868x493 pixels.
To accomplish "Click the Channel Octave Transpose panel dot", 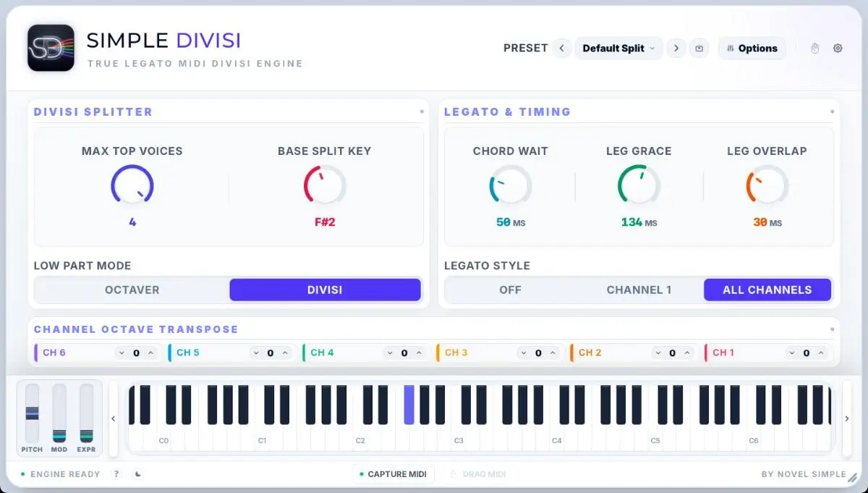I will 832,329.
